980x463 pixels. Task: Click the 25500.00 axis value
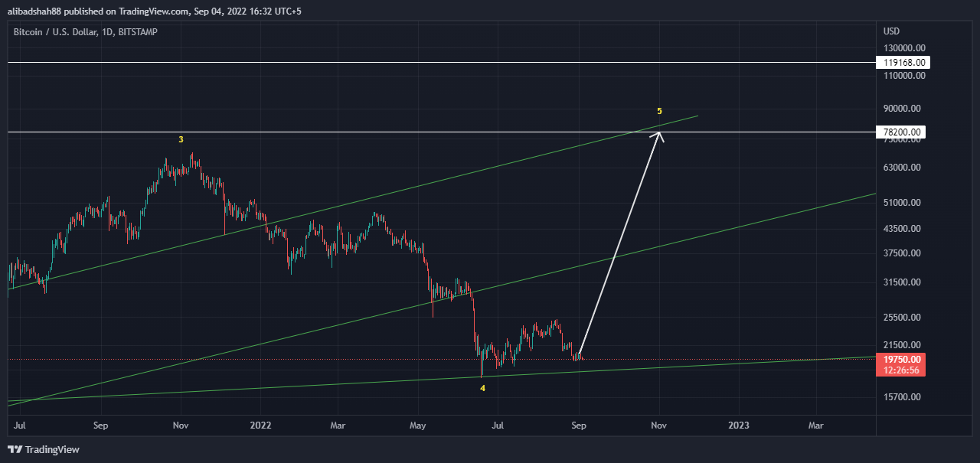(x=901, y=318)
